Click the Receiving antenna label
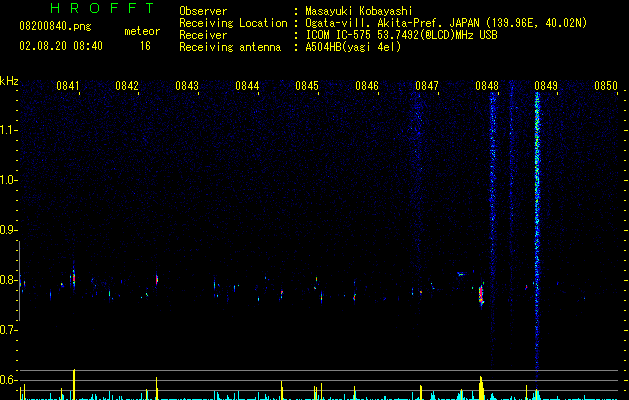The height and width of the screenshot is (400, 629). [x=230, y=47]
